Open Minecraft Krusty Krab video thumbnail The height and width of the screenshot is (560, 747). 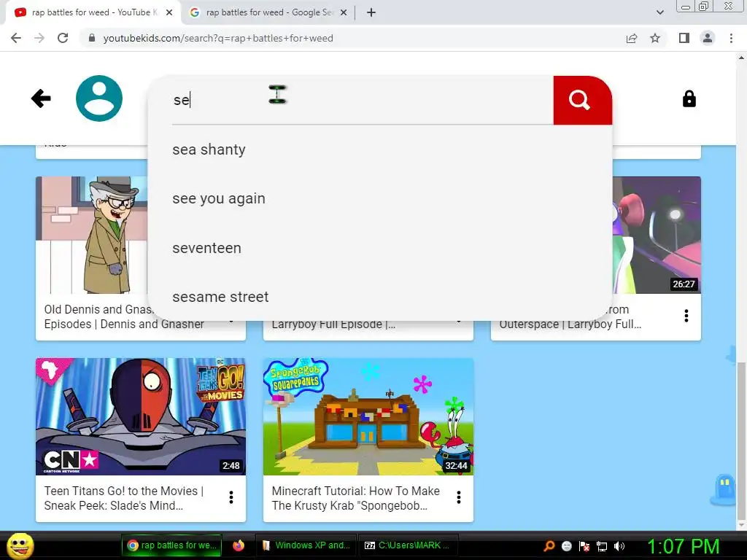point(368,416)
